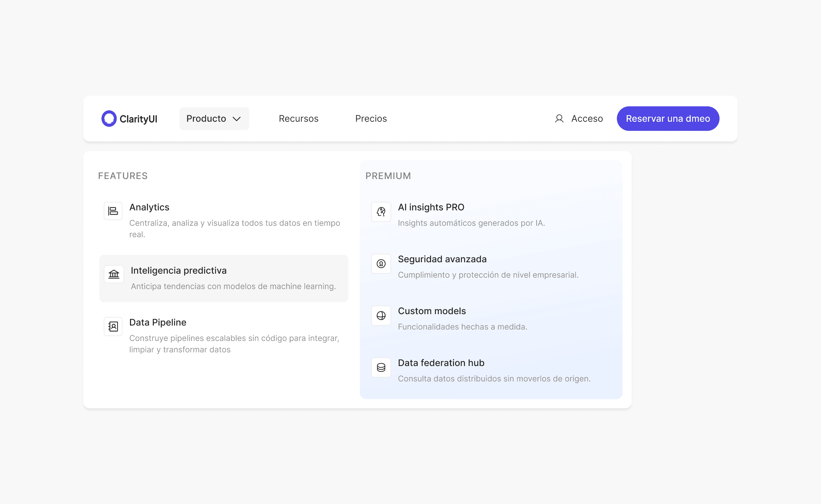Click the user profile icon beside Acceso
The image size is (821, 504).
tap(559, 119)
